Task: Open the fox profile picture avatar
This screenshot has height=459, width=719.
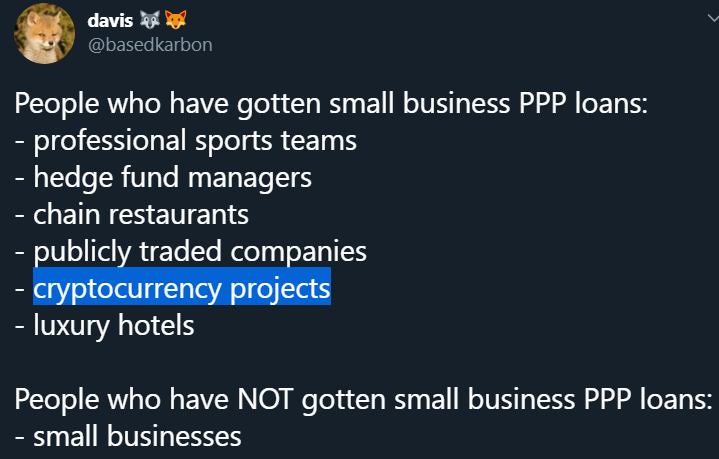Action: [44, 33]
